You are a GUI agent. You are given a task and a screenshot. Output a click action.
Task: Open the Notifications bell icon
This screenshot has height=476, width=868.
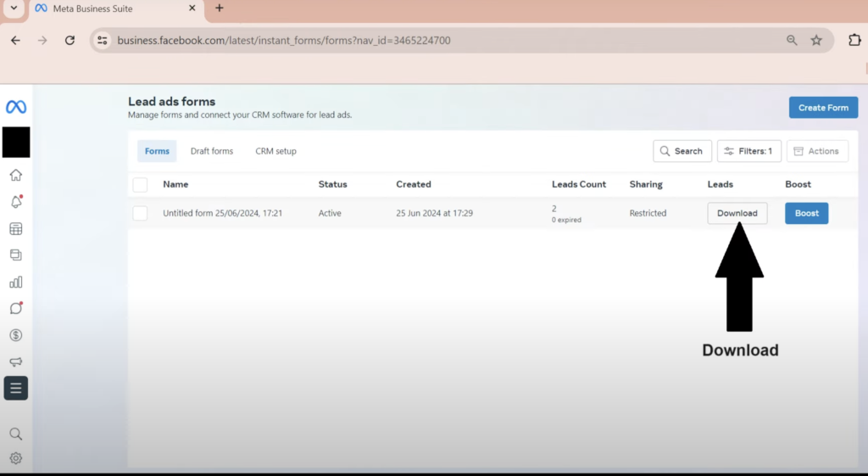16,202
